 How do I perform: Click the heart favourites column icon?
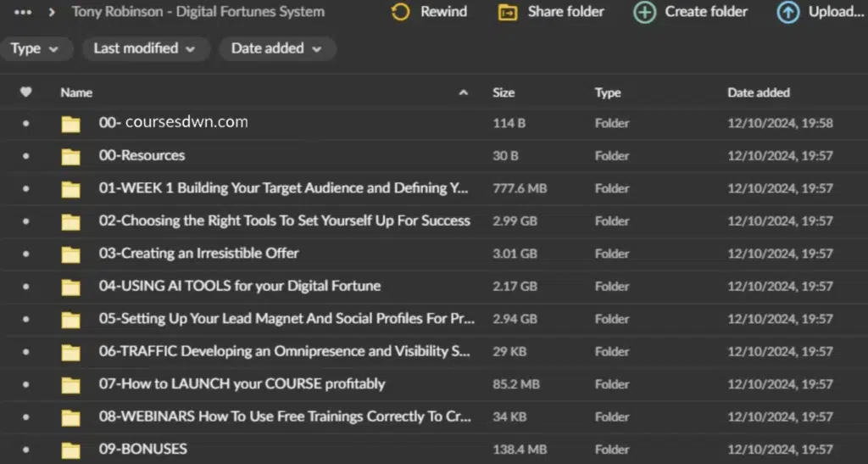pyautogui.click(x=26, y=92)
